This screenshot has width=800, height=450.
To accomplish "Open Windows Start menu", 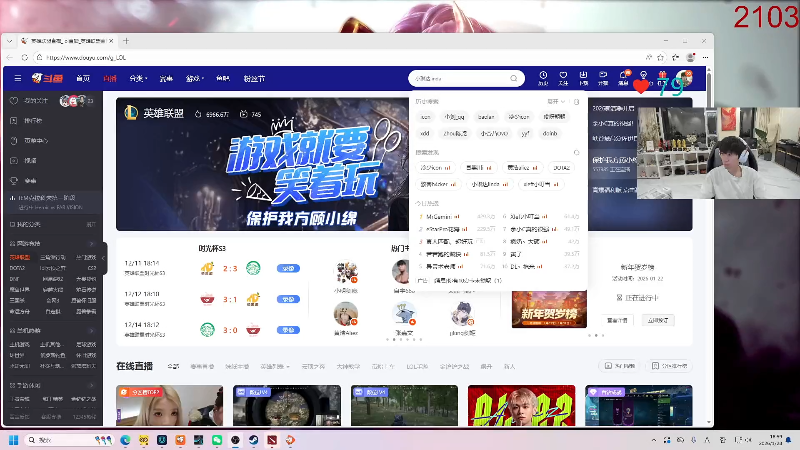I will pos(14,440).
